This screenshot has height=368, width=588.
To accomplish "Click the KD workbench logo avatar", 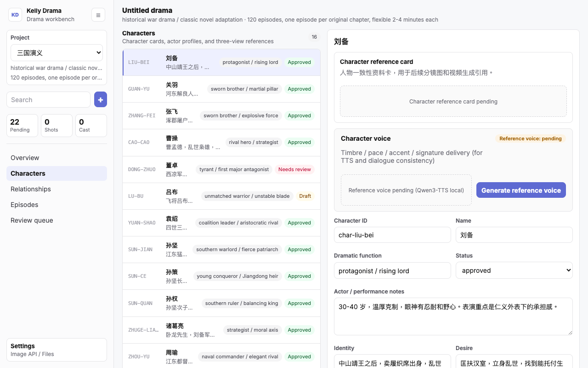I will tap(15, 15).
